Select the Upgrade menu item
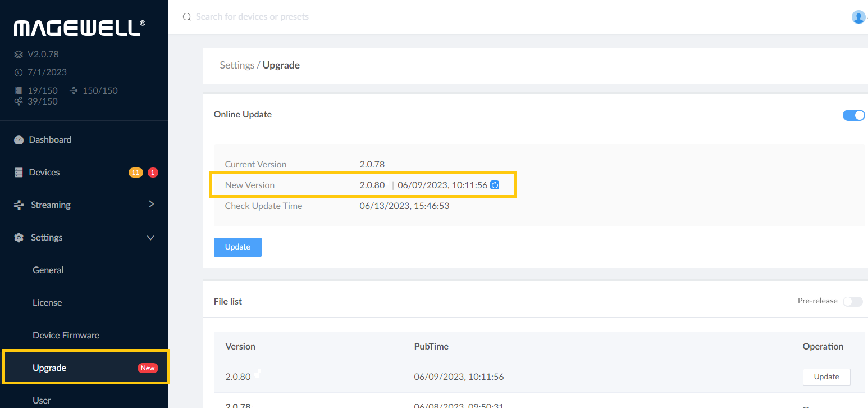Viewport: 868px width, 408px height. pos(49,368)
